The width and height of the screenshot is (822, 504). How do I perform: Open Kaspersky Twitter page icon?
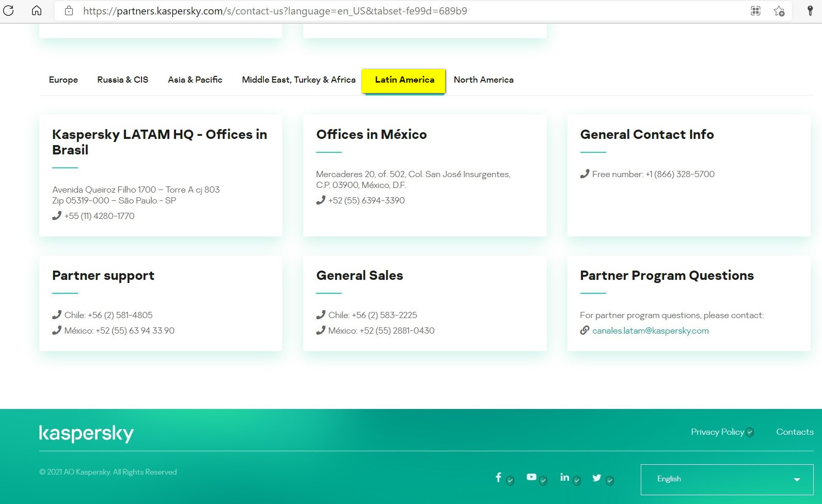[597, 478]
